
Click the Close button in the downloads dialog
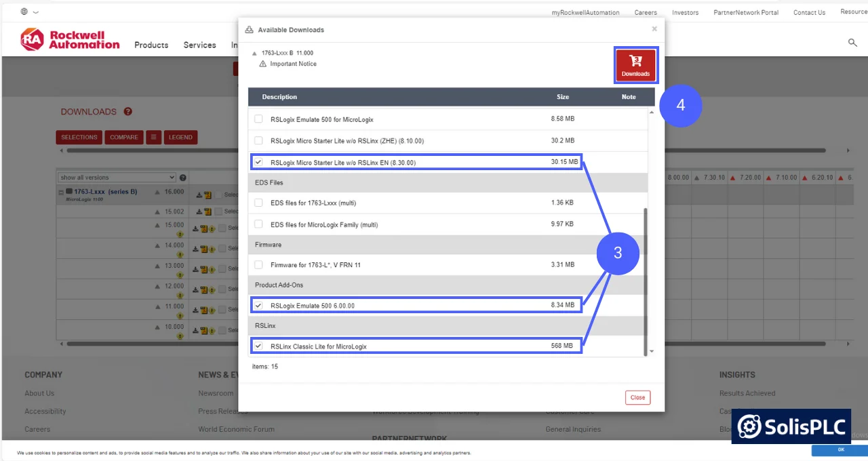[x=637, y=397]
